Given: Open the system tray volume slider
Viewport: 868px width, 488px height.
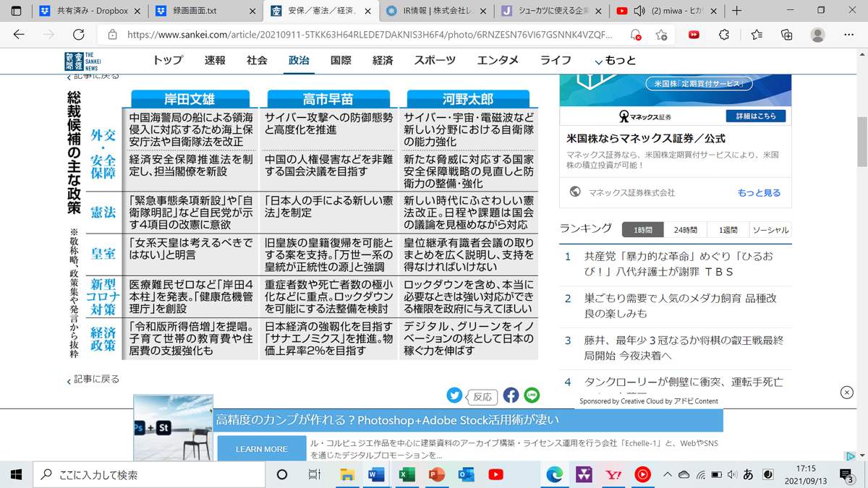Looking at the screenshot, I should 732,475.
